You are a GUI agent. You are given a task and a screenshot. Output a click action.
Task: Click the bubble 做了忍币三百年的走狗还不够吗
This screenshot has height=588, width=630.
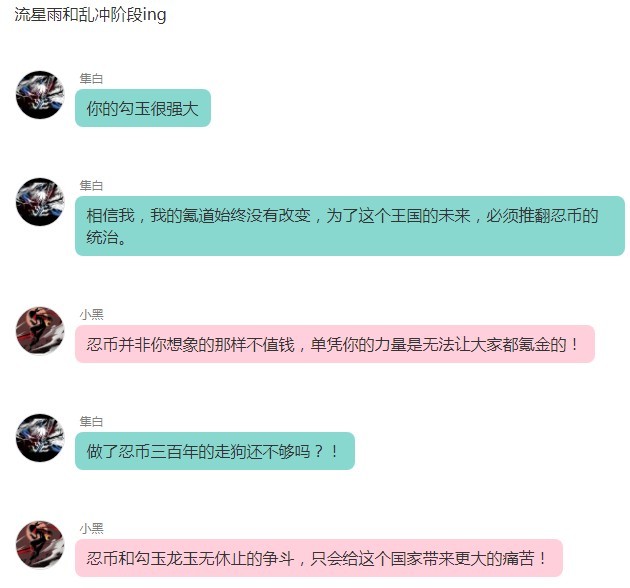215,451
